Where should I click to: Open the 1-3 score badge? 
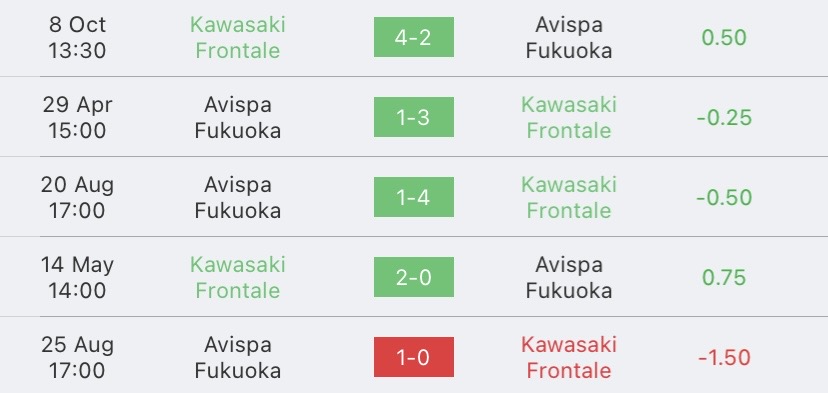coord(413,117)
